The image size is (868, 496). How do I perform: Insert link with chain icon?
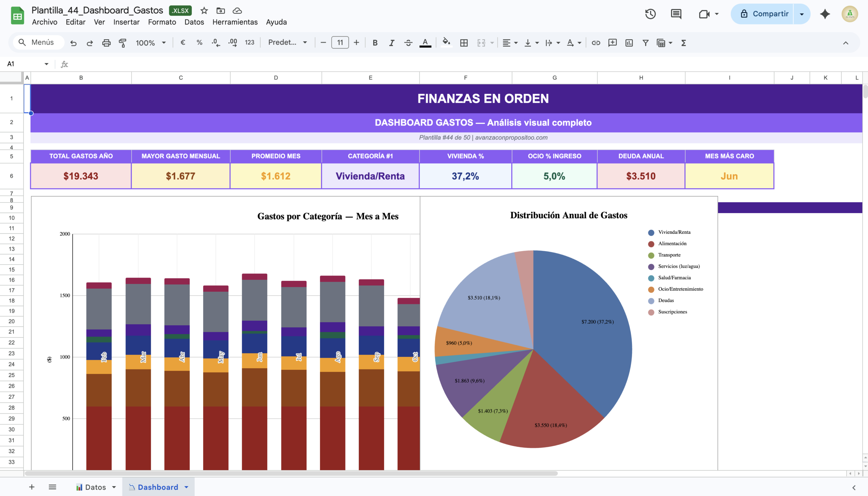(596, 43)
